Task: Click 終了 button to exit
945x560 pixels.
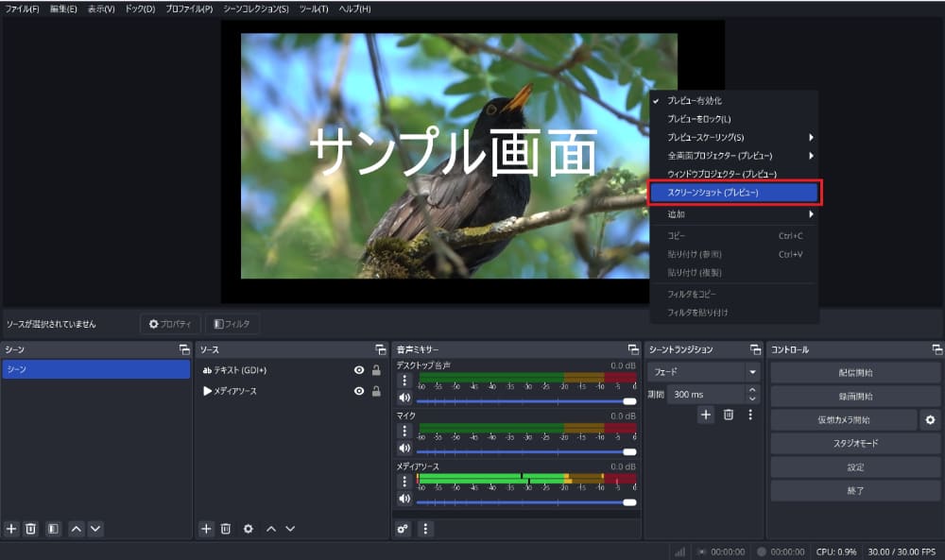Action: (855, 491)
